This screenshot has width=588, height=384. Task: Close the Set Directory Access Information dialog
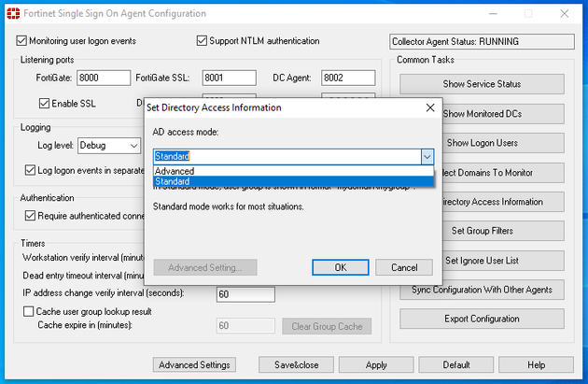click(x=430, y=107)
